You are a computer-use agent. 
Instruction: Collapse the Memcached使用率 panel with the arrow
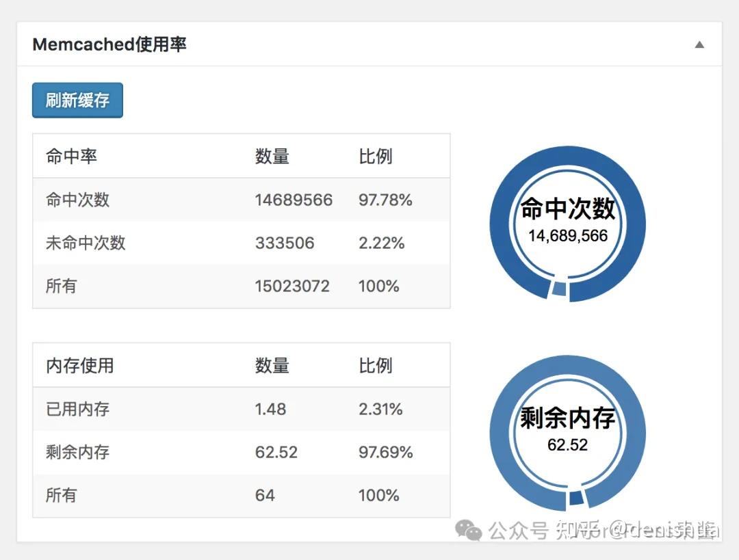(x=699, y=44)
